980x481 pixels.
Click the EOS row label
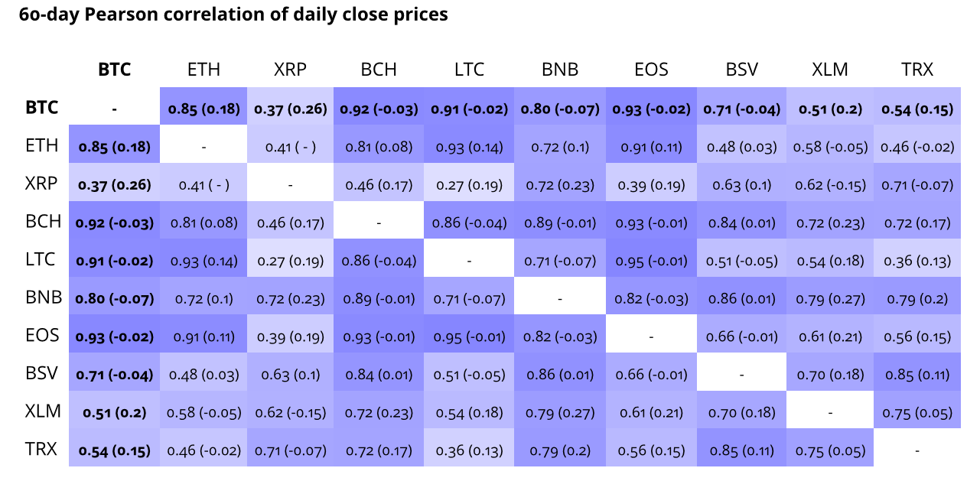point(42,335)
